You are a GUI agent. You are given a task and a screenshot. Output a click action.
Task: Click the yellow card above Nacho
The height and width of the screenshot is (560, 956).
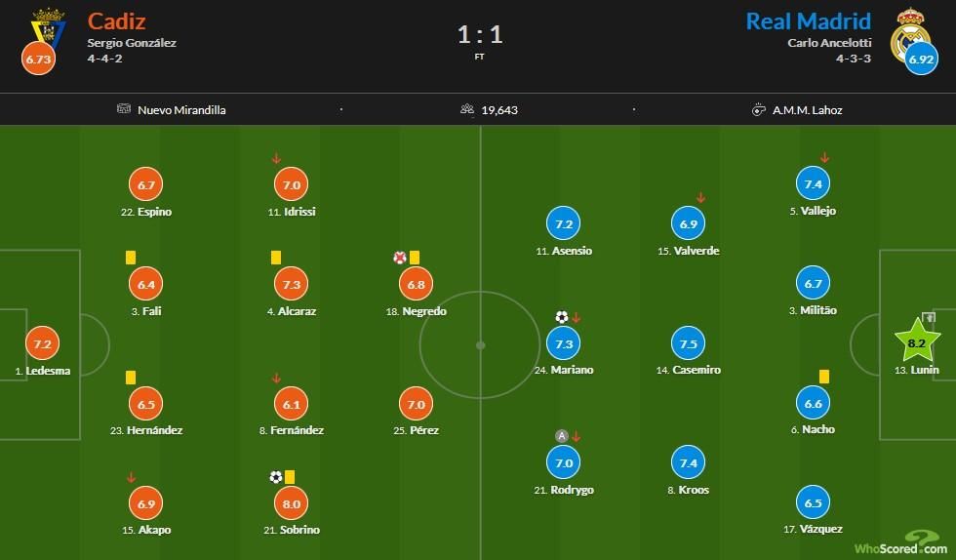pyautogui.click(x=824, y=376)
